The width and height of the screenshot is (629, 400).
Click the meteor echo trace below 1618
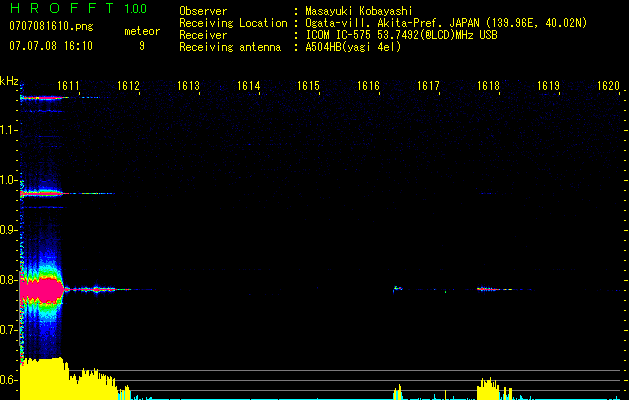(x=494, y=289)
